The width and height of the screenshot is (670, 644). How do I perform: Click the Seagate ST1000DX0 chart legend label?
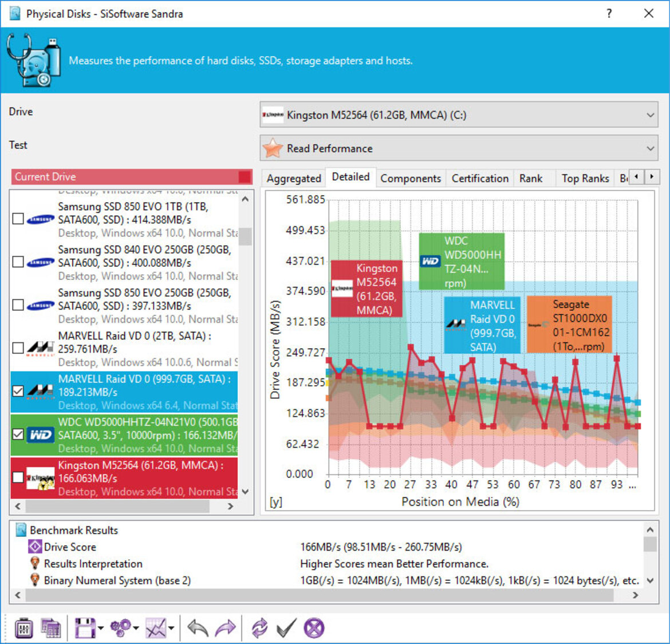(x=570, y=325)
